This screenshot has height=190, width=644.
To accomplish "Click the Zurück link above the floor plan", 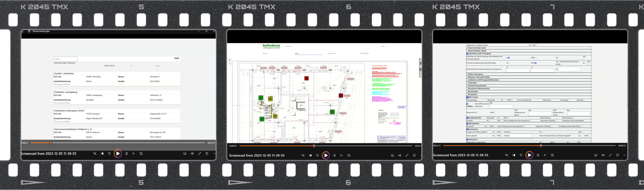I will tap(265, 54).
